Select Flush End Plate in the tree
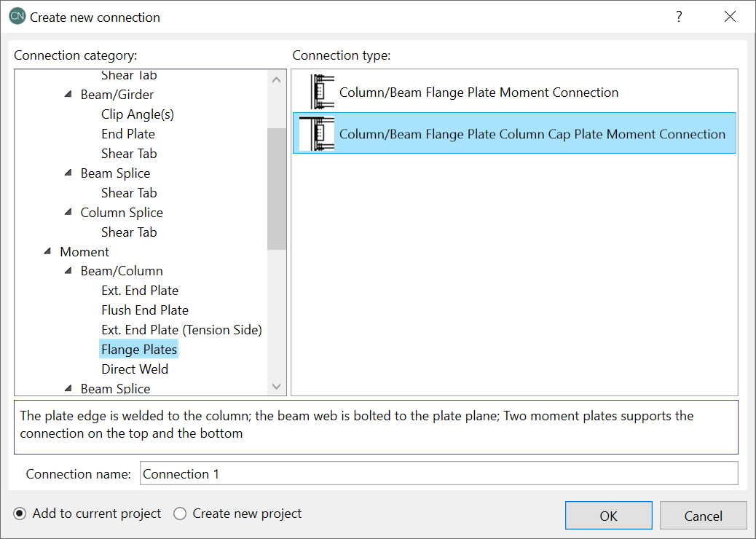The height and width of the screenshot is (539, 756). point(145,310)
